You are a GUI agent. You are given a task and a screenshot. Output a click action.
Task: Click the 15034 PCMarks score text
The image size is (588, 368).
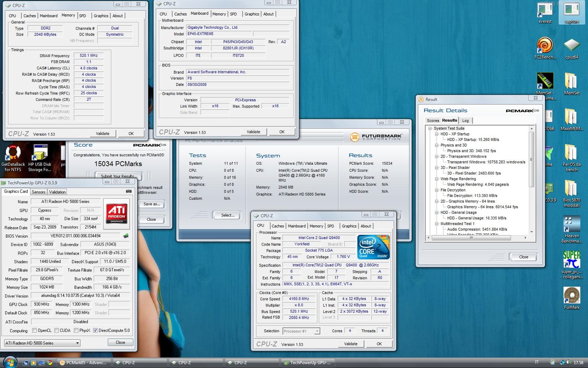tap(118, 164)
